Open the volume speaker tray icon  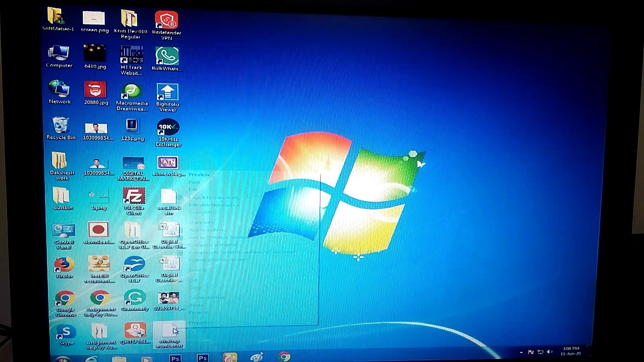coord(549,352)
